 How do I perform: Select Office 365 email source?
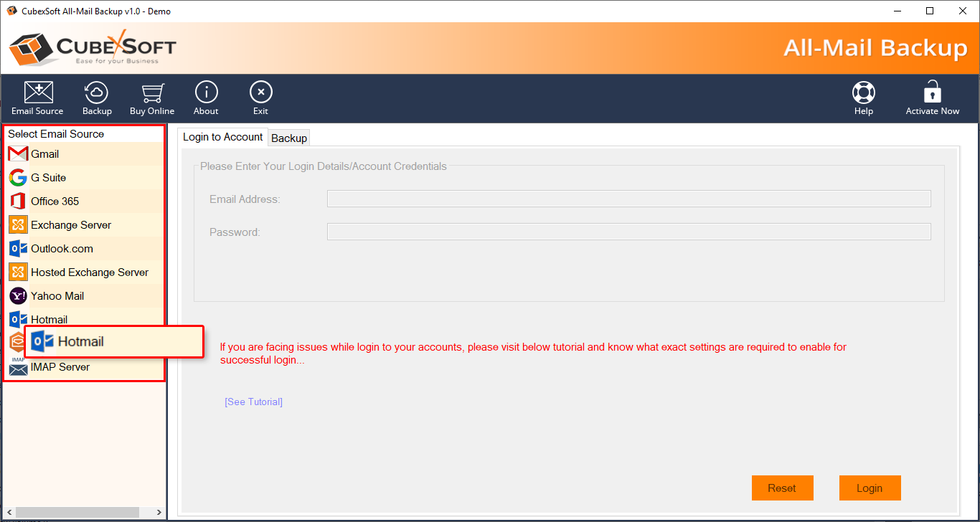pos(85,201)
